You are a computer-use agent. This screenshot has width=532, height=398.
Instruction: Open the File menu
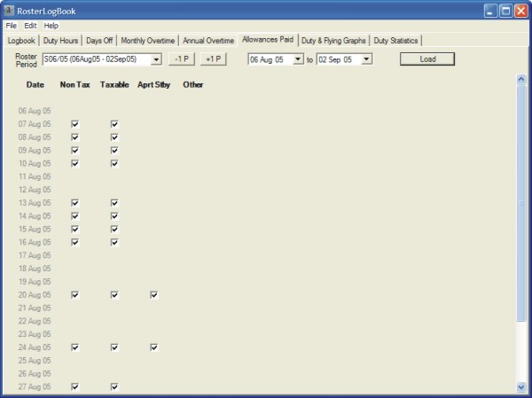pyautogui.click(x=12, y=26)
